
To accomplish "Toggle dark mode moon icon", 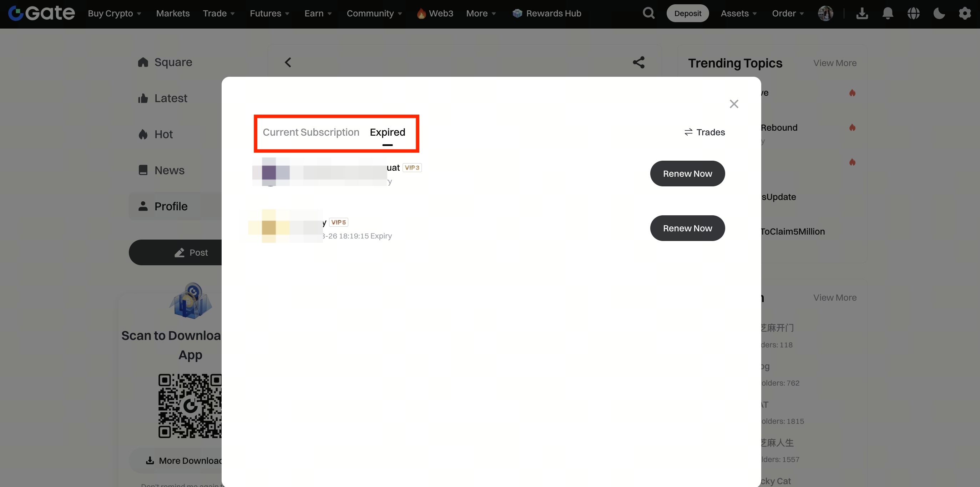I will click(939, 13).
